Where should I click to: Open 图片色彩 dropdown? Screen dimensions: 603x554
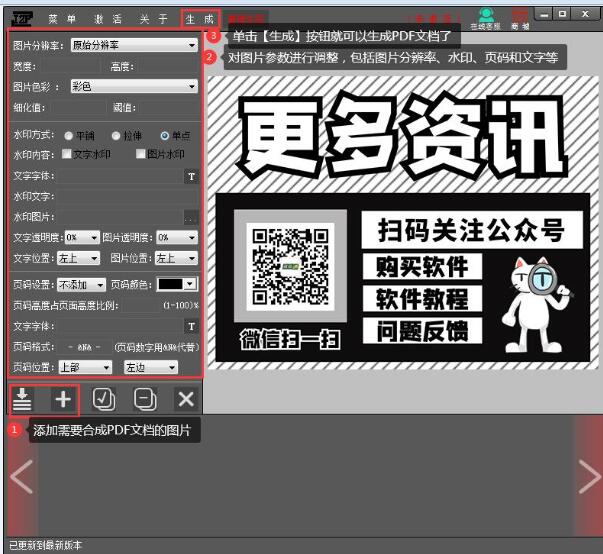134,87
